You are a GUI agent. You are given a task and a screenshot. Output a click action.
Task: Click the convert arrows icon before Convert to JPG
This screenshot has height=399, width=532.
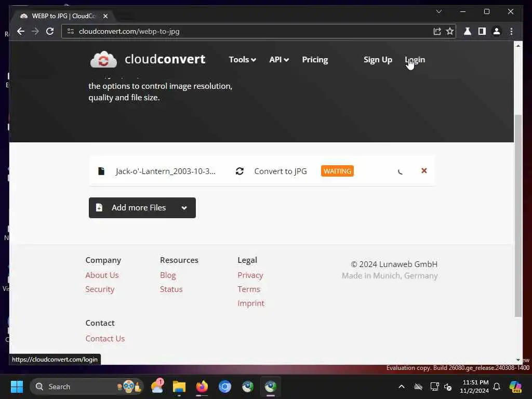pyautogui.click(x=240, y=171)
